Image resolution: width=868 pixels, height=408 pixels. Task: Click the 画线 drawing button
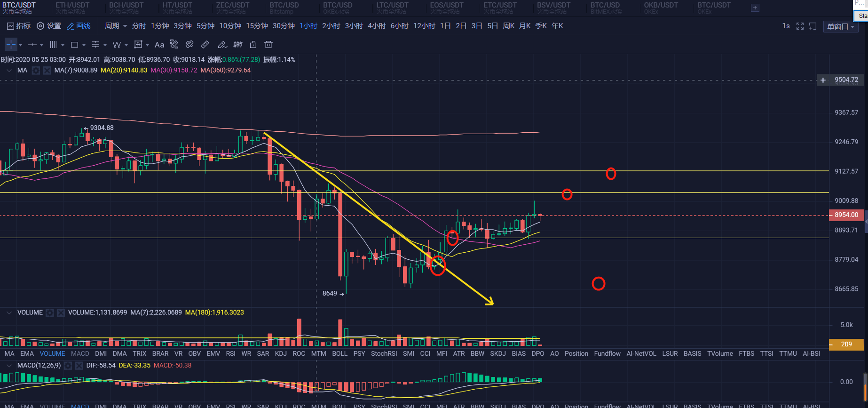pyautogui.click(x=79, y=26)
